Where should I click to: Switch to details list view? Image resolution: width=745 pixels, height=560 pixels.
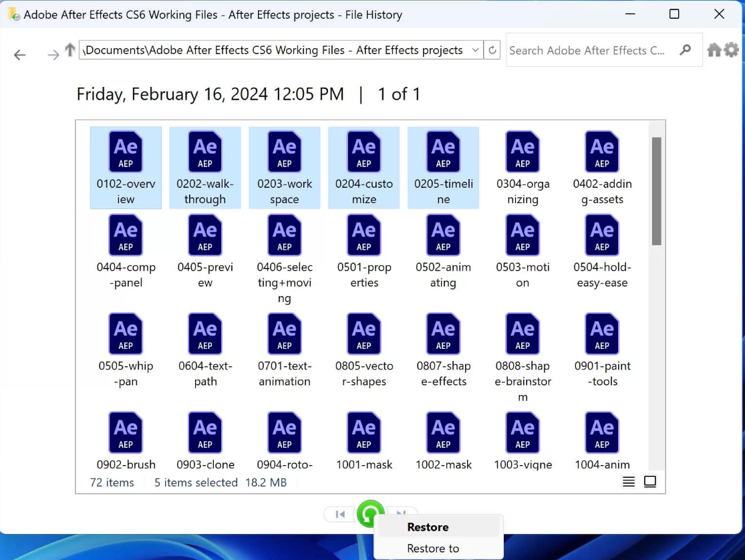tap(628, 482)
